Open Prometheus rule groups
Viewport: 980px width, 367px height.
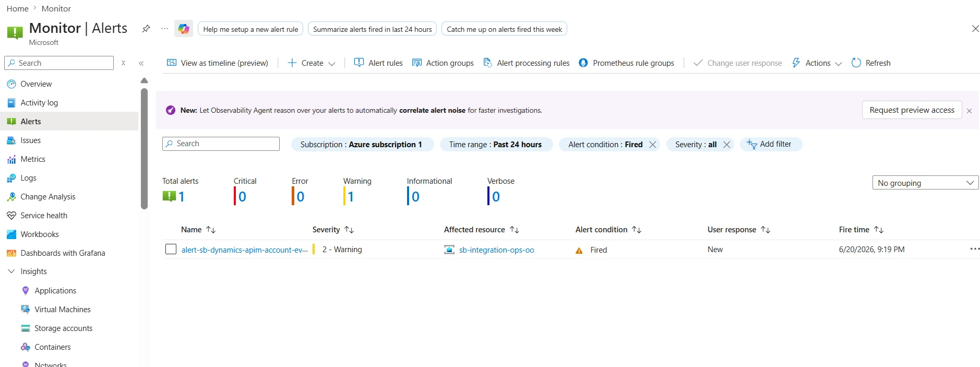[627, 63]
